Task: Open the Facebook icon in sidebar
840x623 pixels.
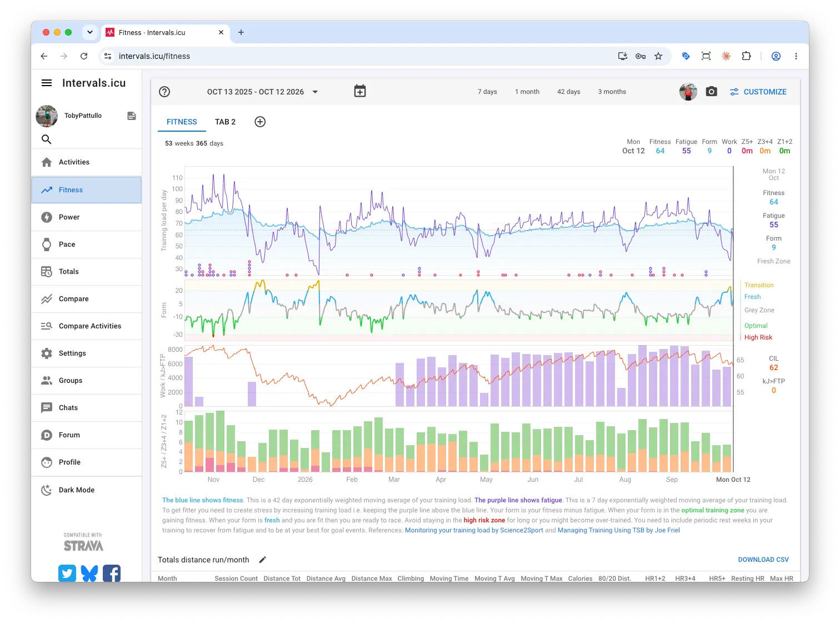Action: coord(112,573)
